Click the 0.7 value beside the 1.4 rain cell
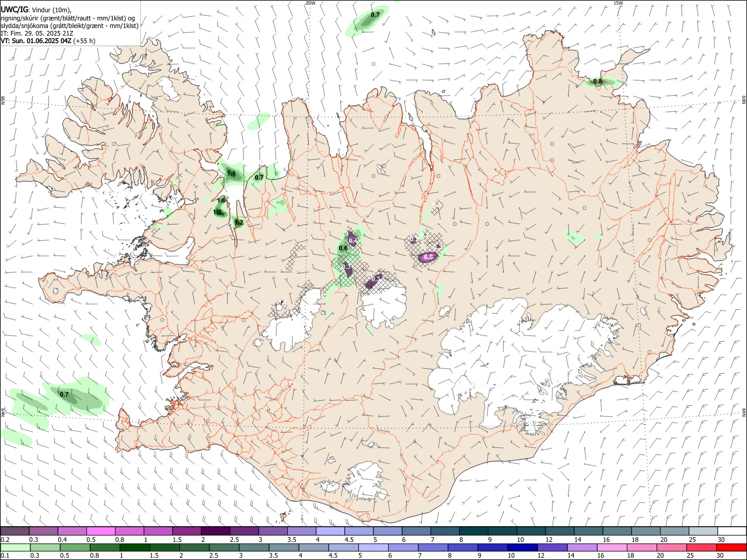The height and width of the screenshot is (560, 747). (259, 177)
